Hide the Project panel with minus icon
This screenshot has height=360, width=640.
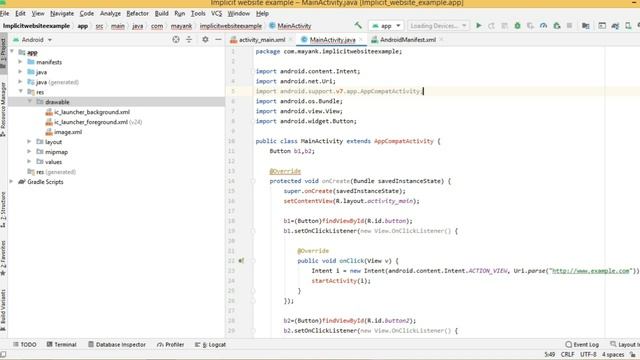(x=218, y=40)
